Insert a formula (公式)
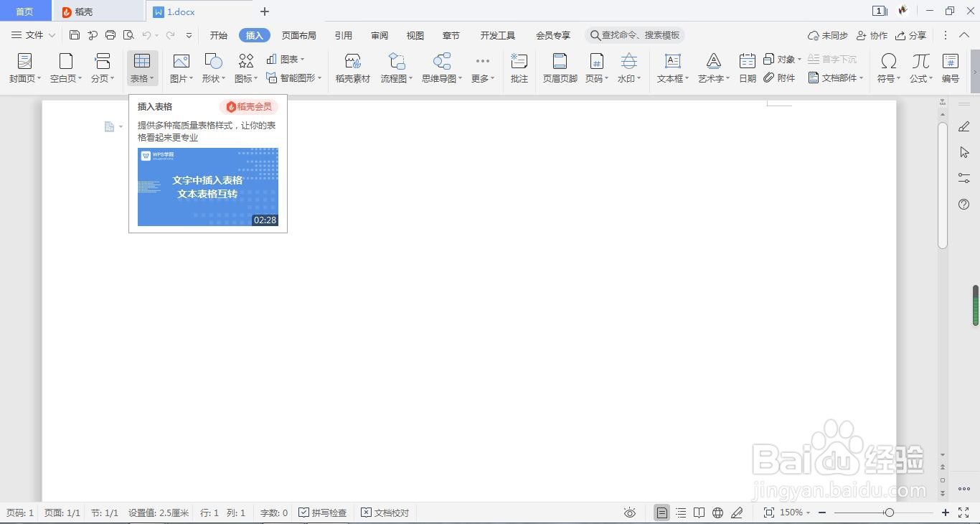Image resolution: width=980 pixels, height=524 pixels. tap(921, 68)
